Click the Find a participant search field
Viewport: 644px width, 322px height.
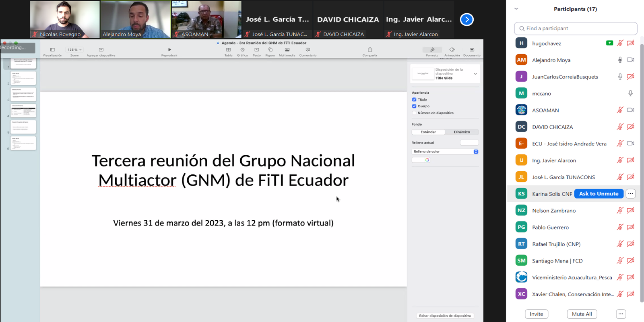576,29
